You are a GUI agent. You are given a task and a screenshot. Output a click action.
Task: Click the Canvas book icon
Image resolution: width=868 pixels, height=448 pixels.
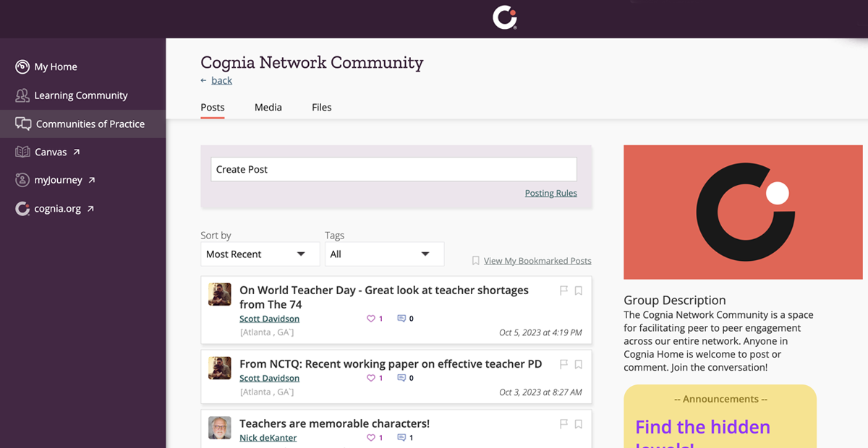(22, 152)
